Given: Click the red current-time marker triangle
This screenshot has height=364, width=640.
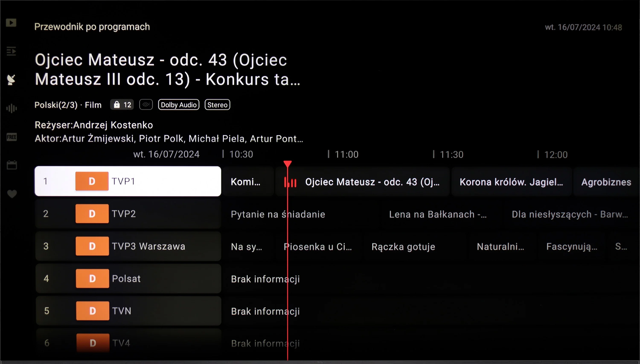Looking at the screenshot, I should (288, 164).
